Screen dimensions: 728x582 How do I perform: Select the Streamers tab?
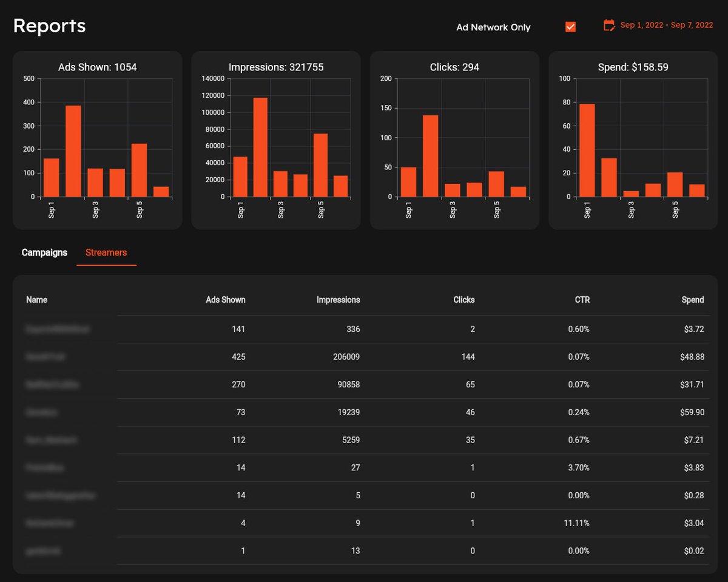[x=106, y=252]
